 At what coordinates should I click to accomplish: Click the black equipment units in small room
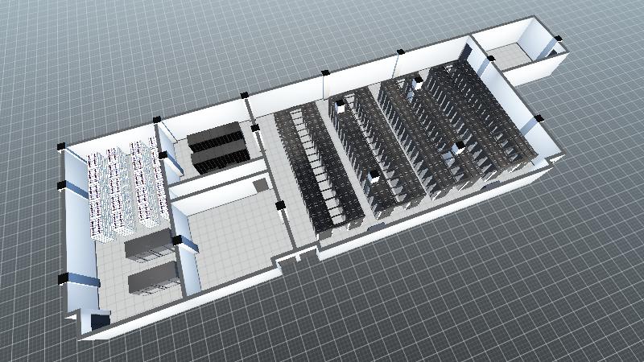(217, 146)
